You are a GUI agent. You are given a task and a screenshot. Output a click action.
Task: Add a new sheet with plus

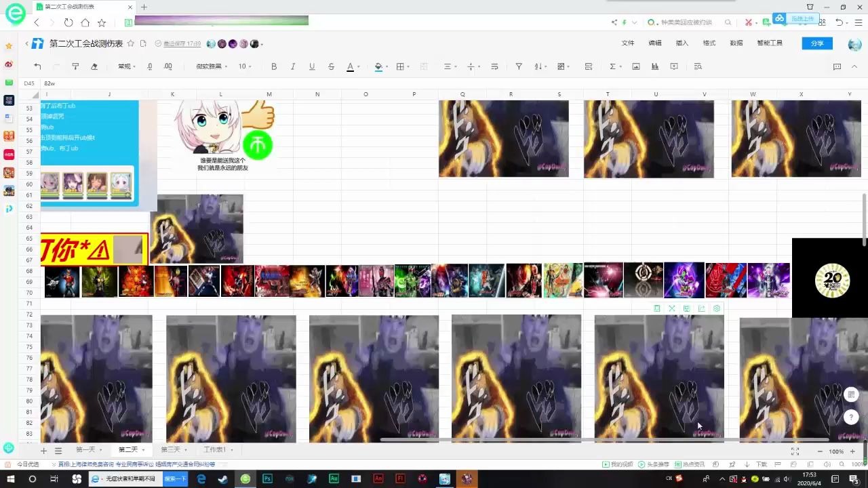[x=44, y=451]
